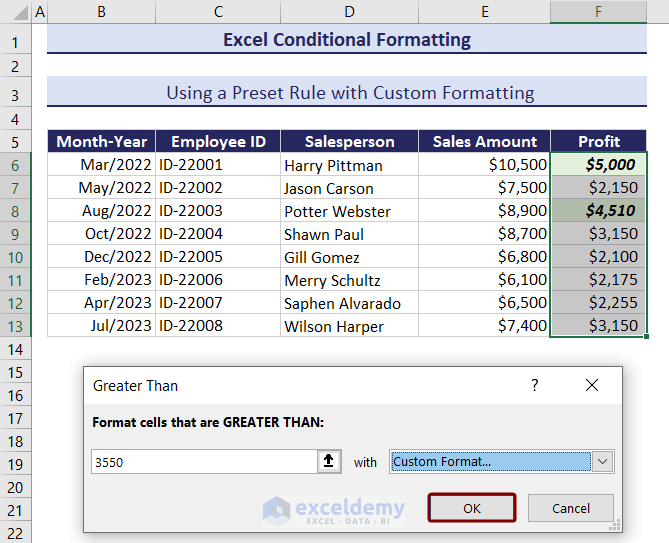Close the Greater Than dialog
Screen dimensions: 669x543
point(592,385)
